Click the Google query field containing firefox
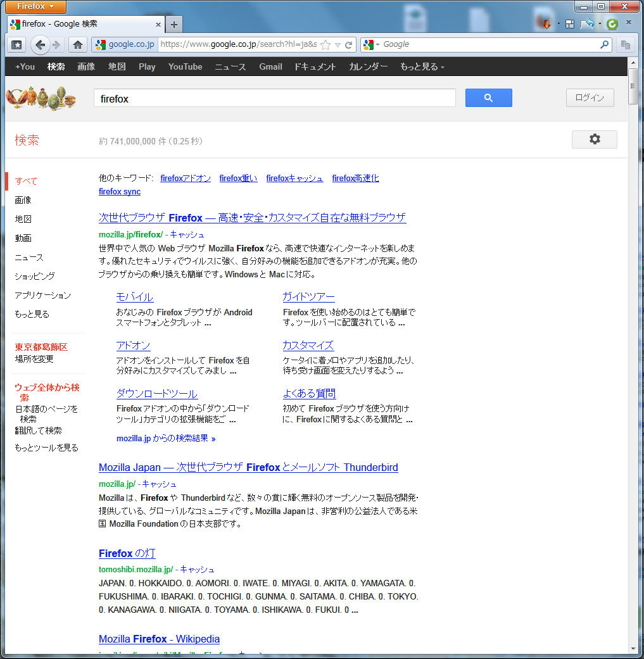The height and width of the screenshot is (659, 644). click(x=274, y=98)
